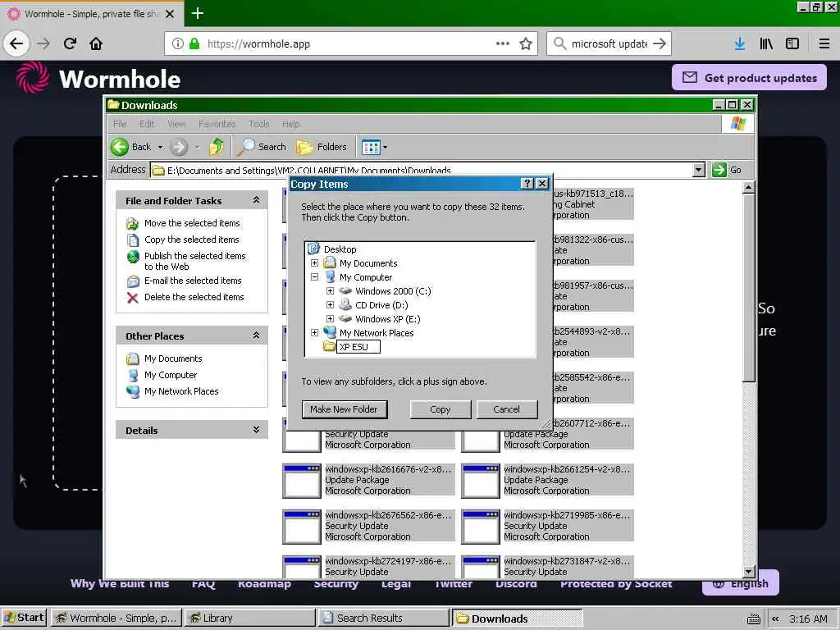The image size is (840, 630).
Task: Expand My Network Places tree node
Action: coord(314,333)
